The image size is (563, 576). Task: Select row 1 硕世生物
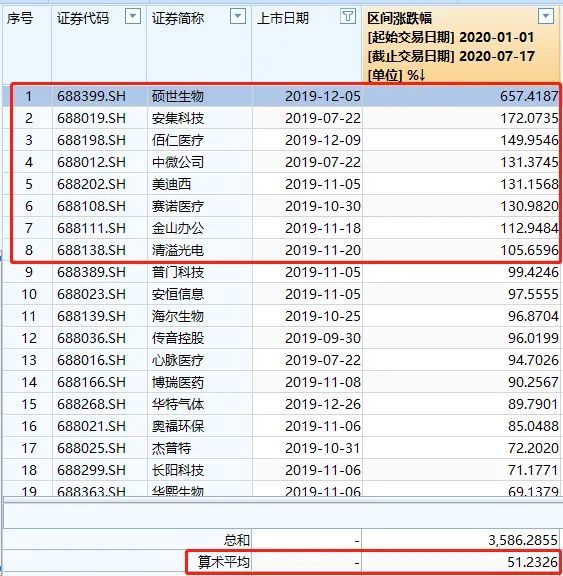point(281,96)
